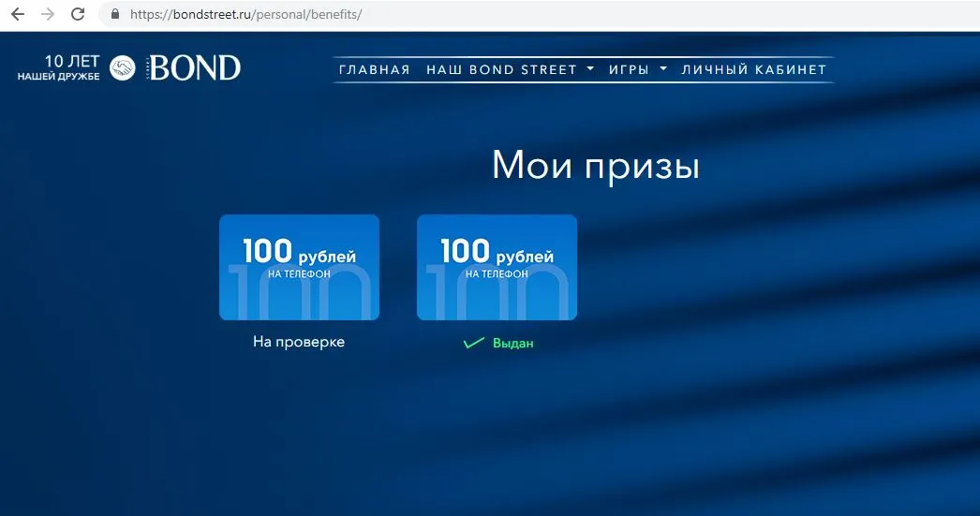The height and width of the screenshot is (516, 980).
Task: Click the 'Выдан' status text
Action: (x=513, y=343)
